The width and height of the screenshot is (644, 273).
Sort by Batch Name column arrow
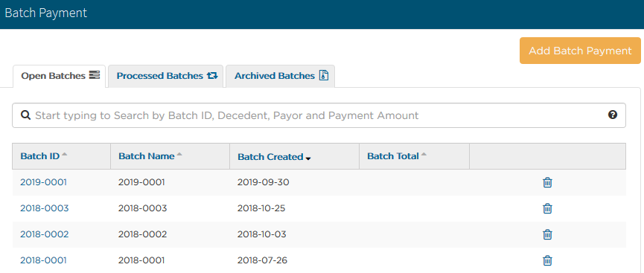(x=179, y=155)
